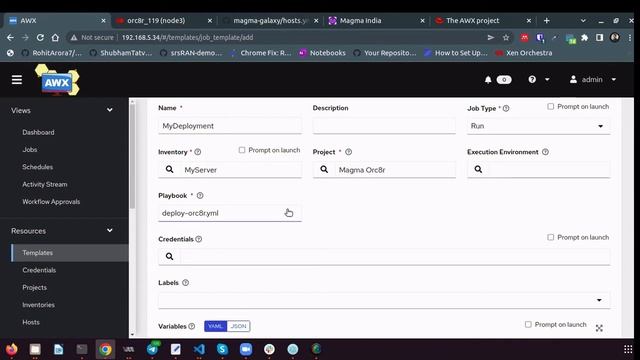640x360 pixels.
Task: Open Dashboard in sidebar
Action: [38, 132]
